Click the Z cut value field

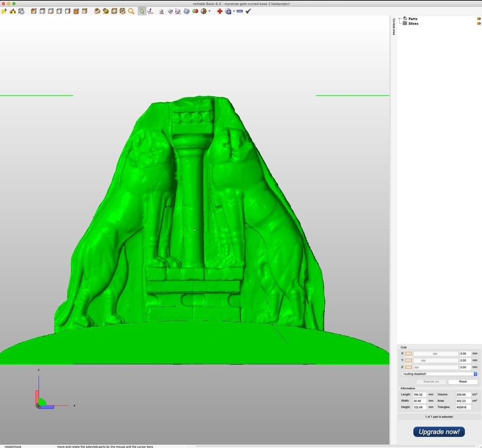[465, 367]
